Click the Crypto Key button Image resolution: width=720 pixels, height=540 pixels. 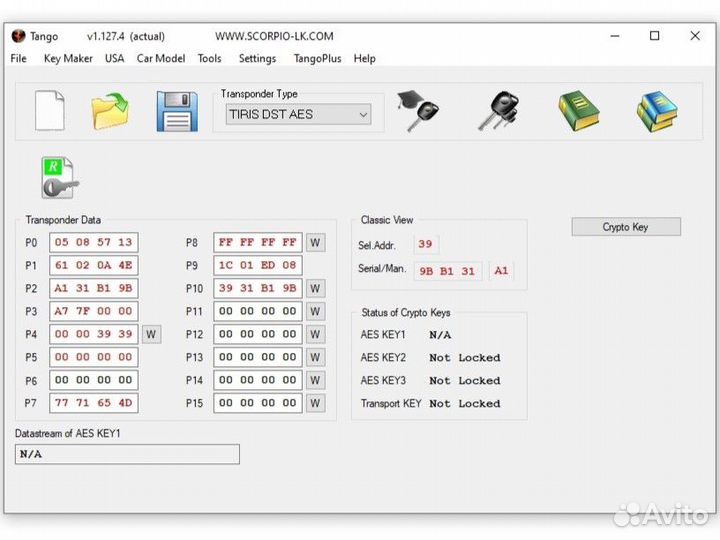point(625,227)
